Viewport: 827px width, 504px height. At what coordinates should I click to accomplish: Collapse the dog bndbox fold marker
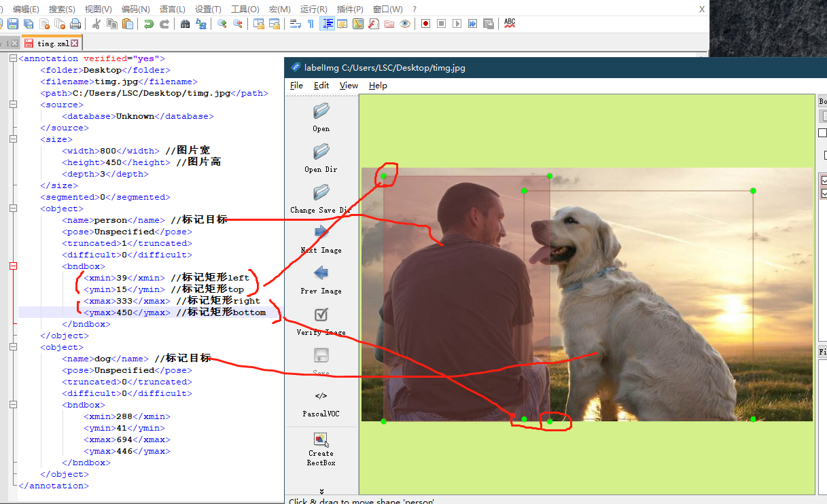[x=13, y=405]
